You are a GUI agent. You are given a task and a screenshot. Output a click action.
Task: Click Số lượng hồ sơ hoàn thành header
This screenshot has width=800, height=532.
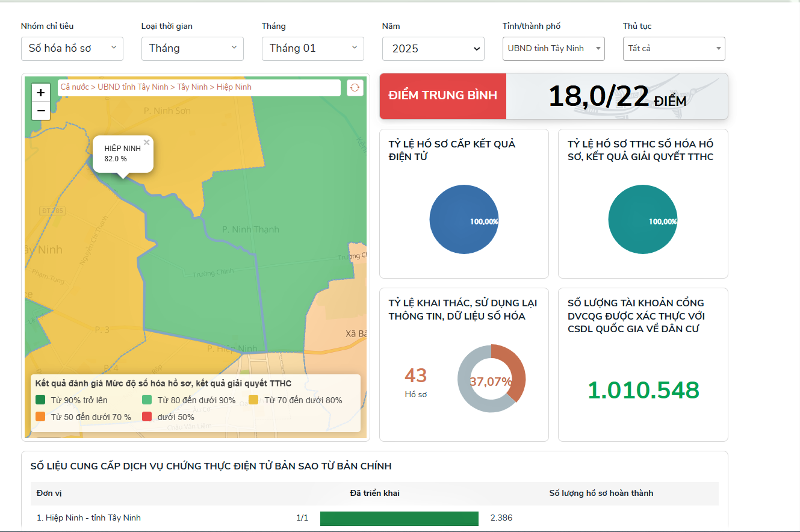point(601,493)
